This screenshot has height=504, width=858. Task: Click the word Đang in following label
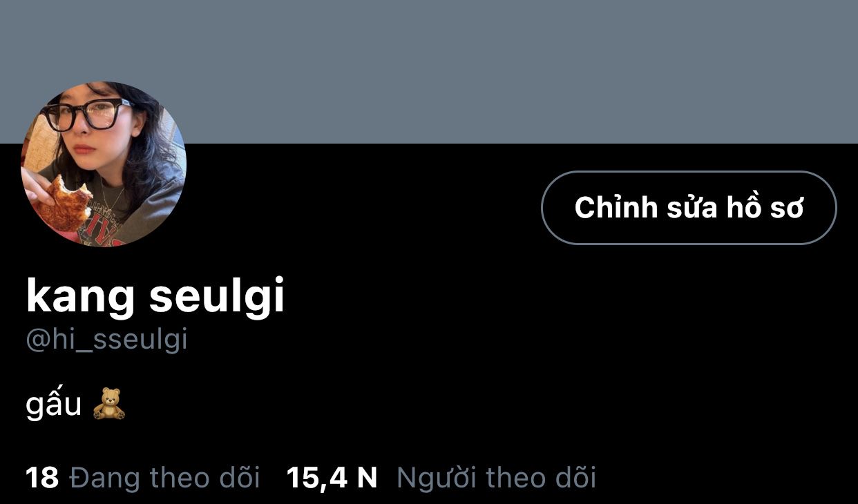pyautogui.click(x=104, y=478)
